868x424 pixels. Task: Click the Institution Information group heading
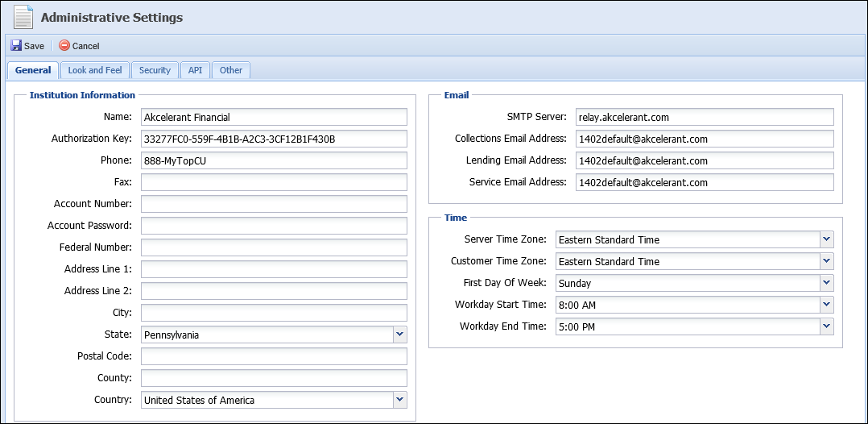[x=82, y=95]
